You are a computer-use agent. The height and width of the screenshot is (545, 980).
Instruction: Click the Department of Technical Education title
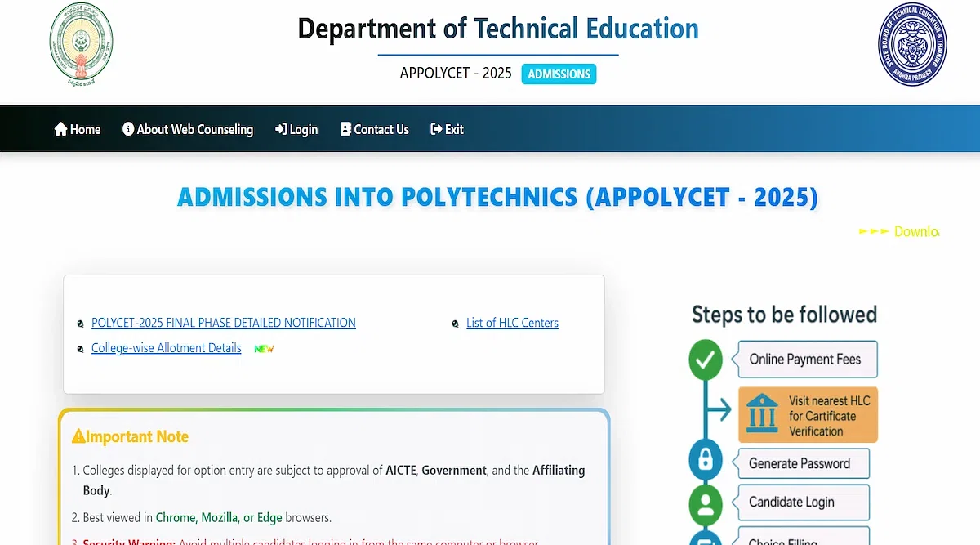498,29
